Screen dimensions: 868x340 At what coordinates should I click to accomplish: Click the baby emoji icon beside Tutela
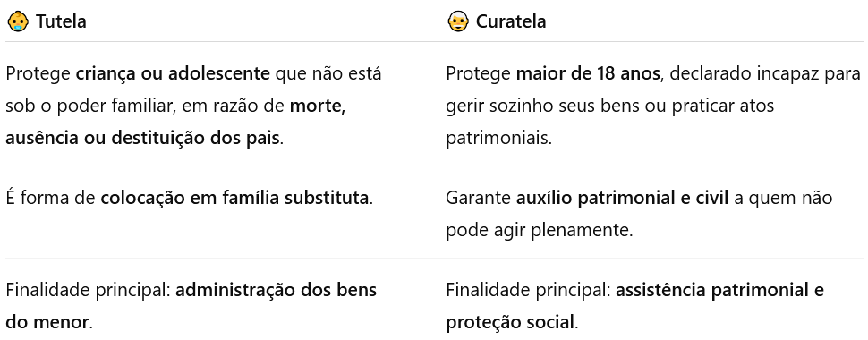coord(18,21)
